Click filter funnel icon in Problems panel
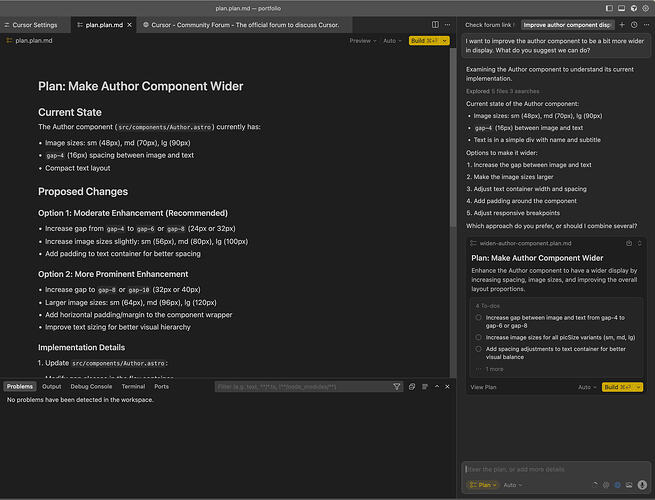 [396, 387]
